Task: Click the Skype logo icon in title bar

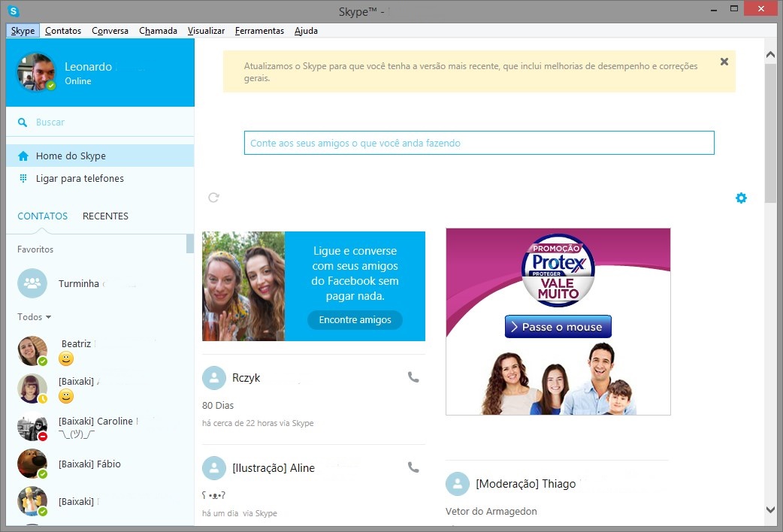Action: pos(13,11)
